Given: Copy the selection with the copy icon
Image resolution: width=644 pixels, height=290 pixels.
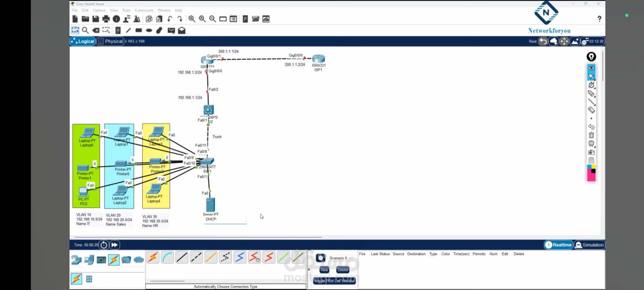Looking at the screenshot, I should 149,19.
